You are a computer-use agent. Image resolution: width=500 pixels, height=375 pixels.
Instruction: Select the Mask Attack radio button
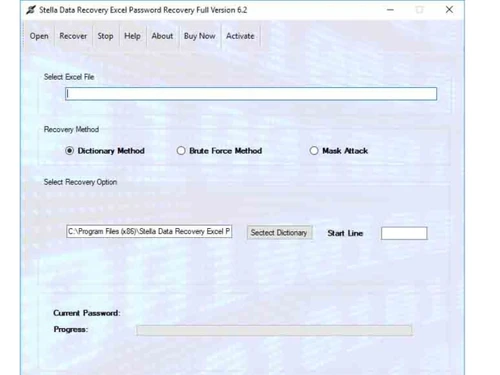tap(314, 151)
